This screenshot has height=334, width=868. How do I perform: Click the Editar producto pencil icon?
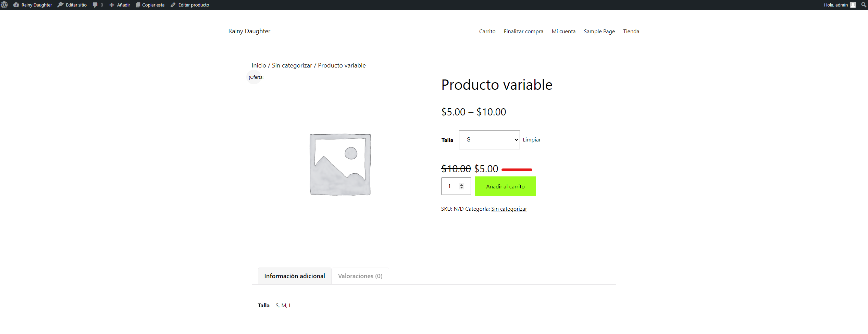pos(173,5)
